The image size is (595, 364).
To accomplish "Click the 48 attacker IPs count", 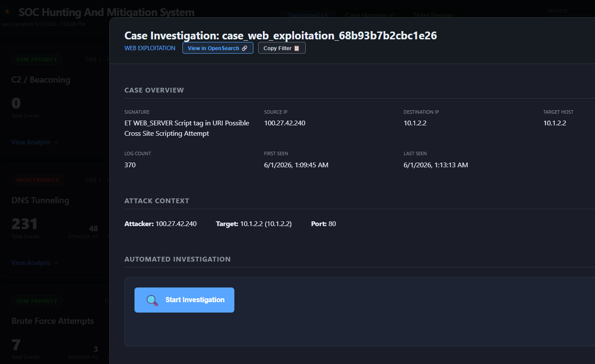I will (93, 229).
